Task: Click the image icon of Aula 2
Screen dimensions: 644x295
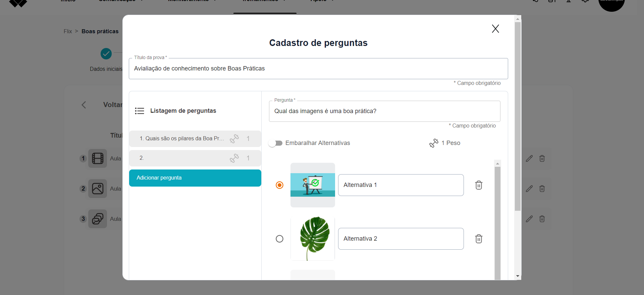Action: [x=98, y=189]
